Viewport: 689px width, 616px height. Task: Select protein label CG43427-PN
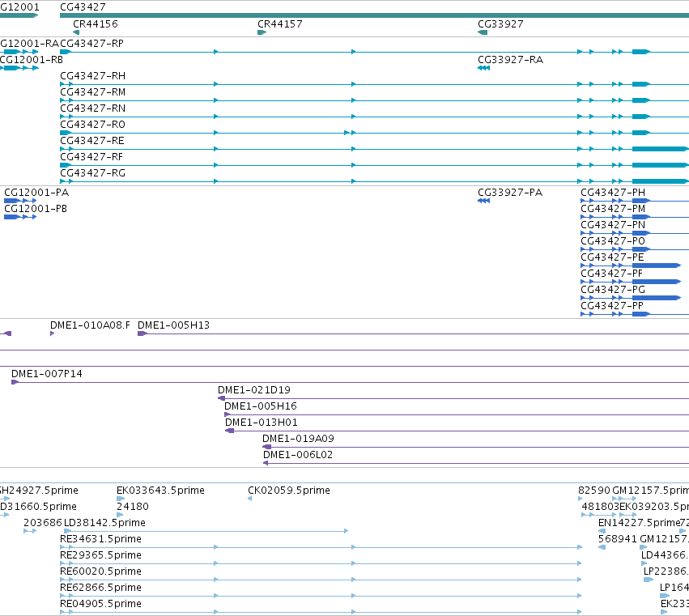pyautogui.click(x=613, y=225)
